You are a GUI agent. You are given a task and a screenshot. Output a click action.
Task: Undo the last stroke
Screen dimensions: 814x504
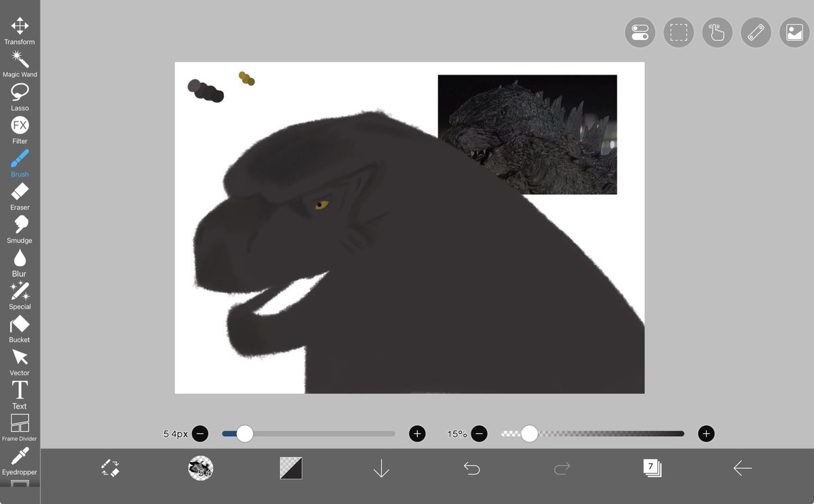(471, 468)
